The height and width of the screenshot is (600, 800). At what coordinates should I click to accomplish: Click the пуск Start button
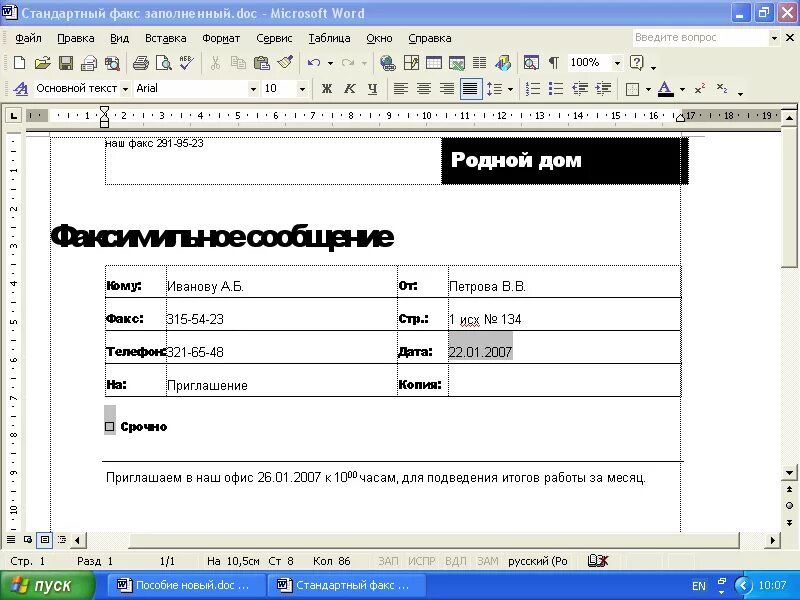(x=47, y=585)
